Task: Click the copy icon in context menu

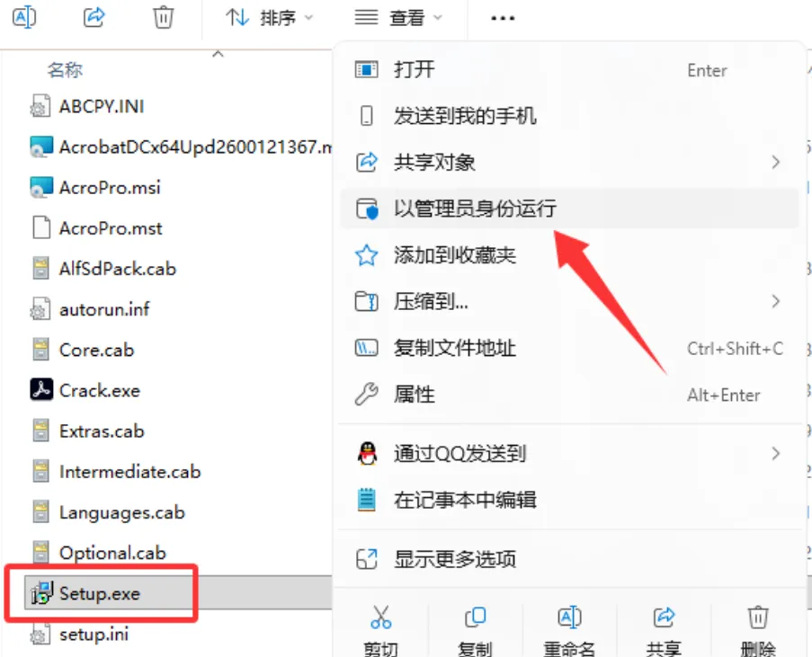Action: [475, 617]
